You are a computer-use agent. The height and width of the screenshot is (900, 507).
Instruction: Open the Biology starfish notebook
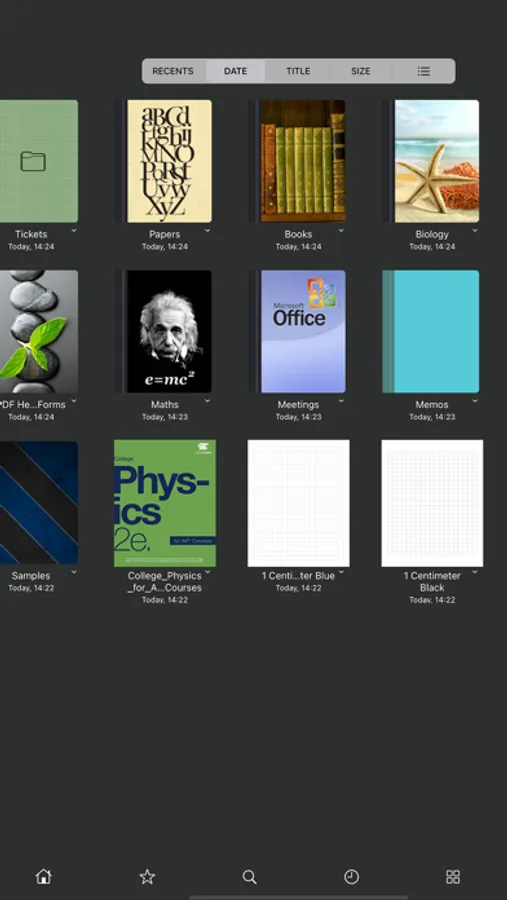pyautogui.click(x=432, y=161)
